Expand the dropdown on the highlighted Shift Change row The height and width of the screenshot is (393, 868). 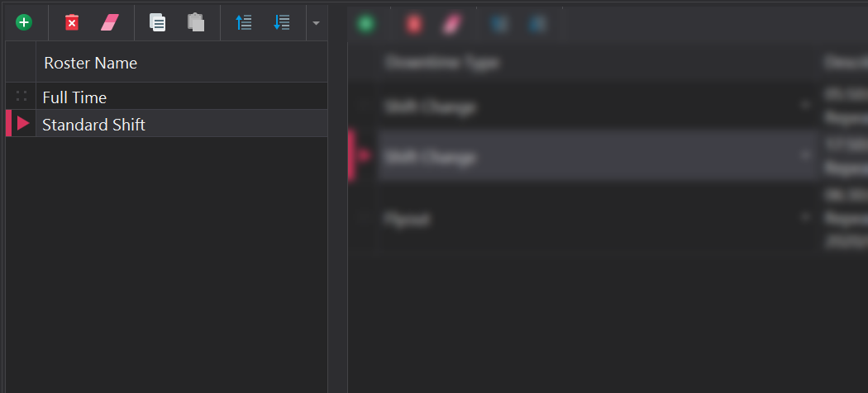805,155
